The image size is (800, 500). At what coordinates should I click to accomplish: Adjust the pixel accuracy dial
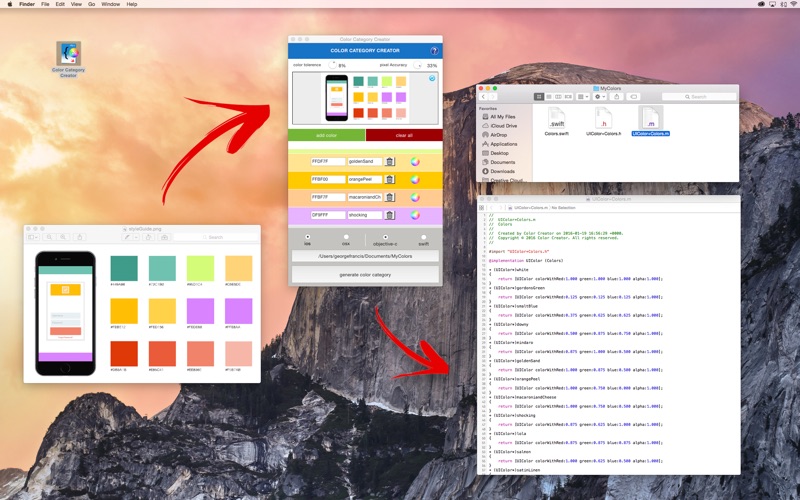pyautogui.click(x=417, y=65)
